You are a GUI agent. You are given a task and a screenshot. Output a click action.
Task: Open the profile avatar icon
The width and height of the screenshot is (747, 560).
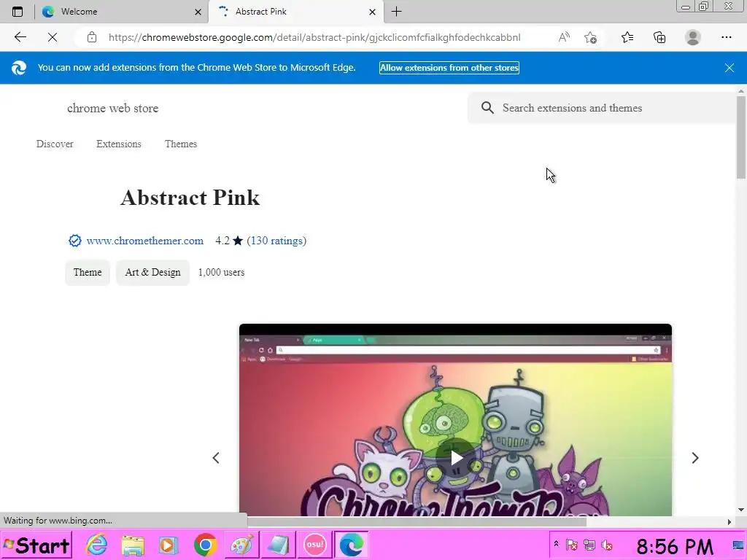[x=693, y=37]
